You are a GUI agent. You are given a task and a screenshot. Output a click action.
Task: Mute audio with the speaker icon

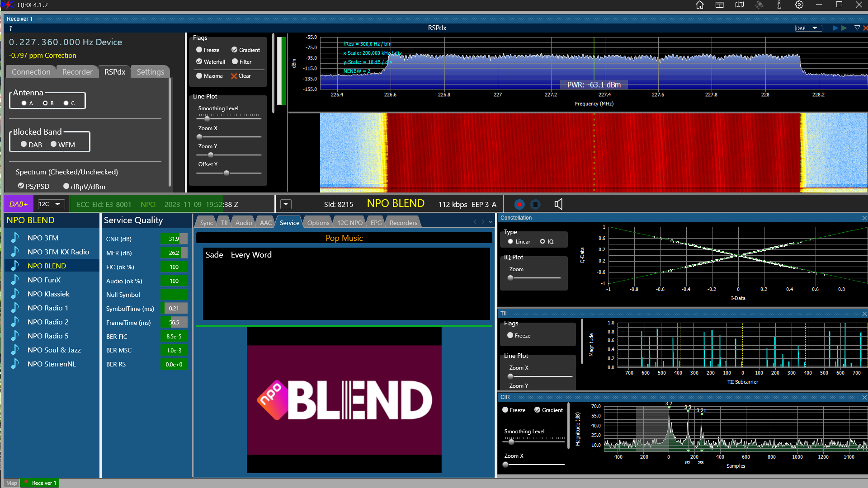click(558, 204)
